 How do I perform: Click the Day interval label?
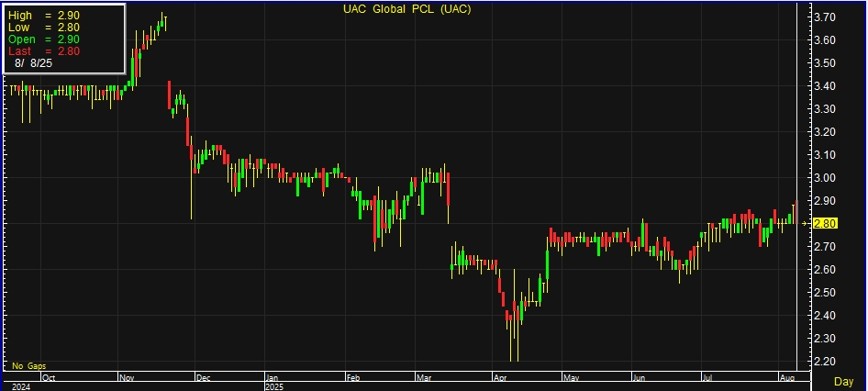843,382
